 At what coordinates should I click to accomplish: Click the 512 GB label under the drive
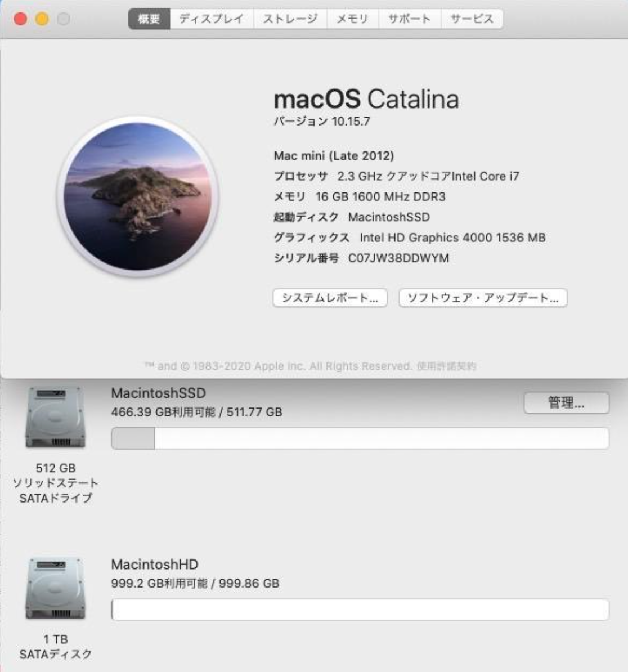coord(56,468)
